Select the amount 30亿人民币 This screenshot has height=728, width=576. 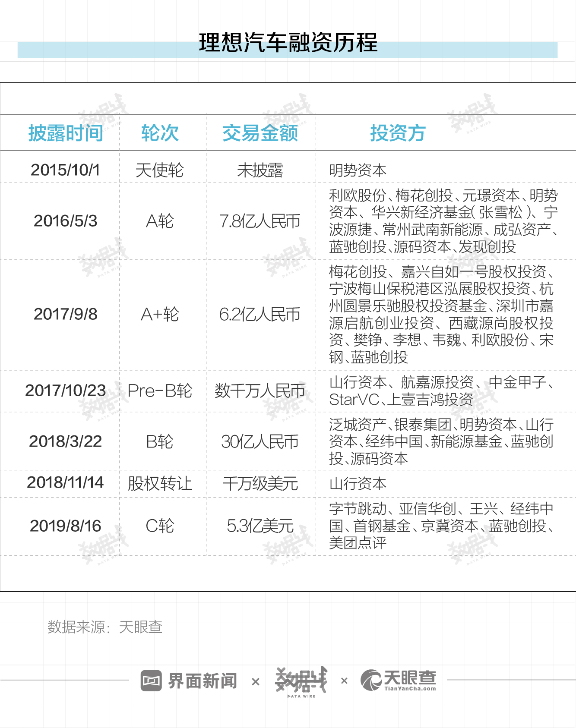pyautogui.click(x=260, y=442)
